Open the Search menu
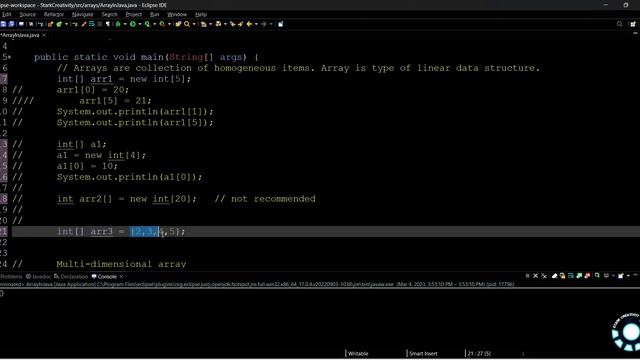The width and height of the screenshot is (640, 360). pos(109,14)
